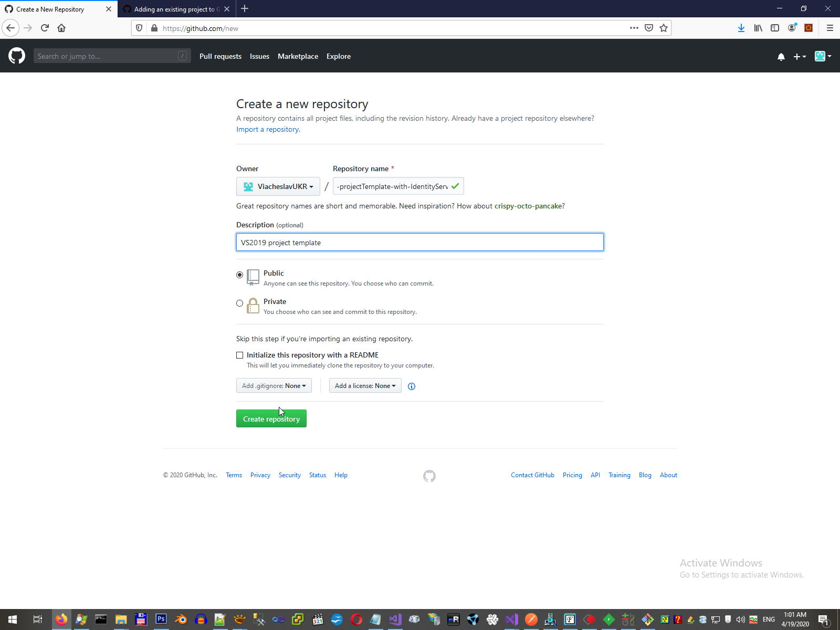The image size is (840, 630).
Task: Open the notifications bell icon
Action: [781, 57]
